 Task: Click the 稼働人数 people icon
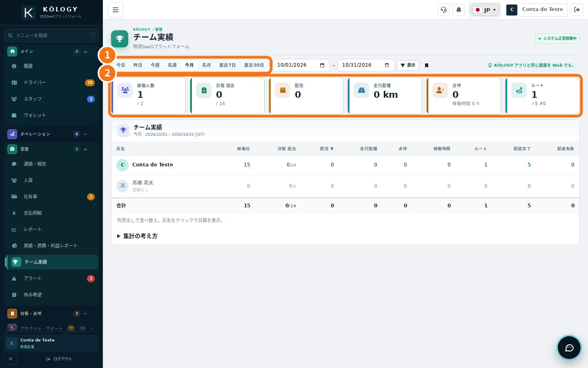(125, 90)
